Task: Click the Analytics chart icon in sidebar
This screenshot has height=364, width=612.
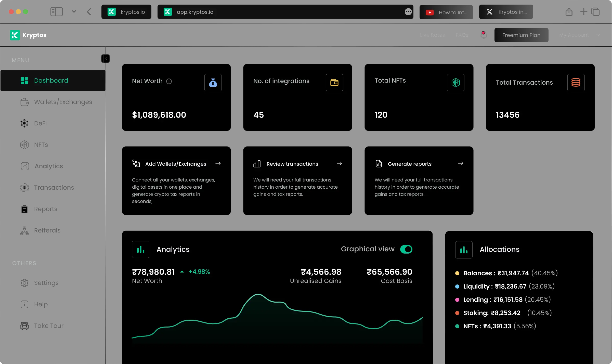Action: point(25,166)
